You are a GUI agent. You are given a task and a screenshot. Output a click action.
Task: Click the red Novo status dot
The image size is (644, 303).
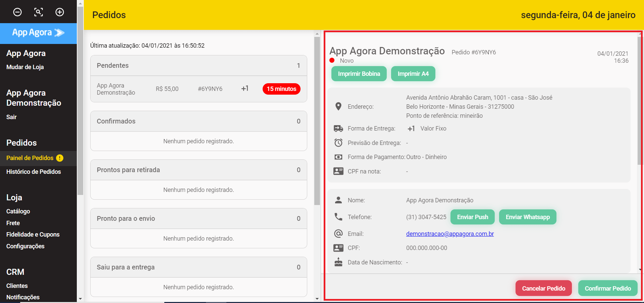click(332, 60)
